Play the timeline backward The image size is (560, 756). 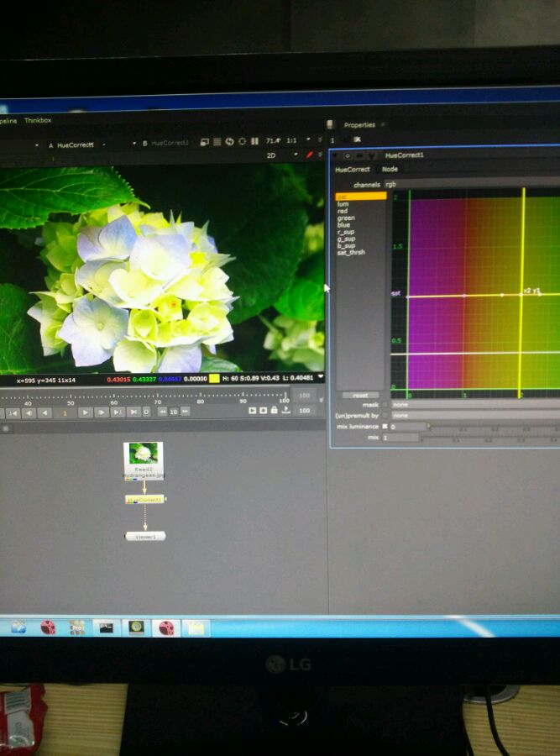[x=45, y=412]
